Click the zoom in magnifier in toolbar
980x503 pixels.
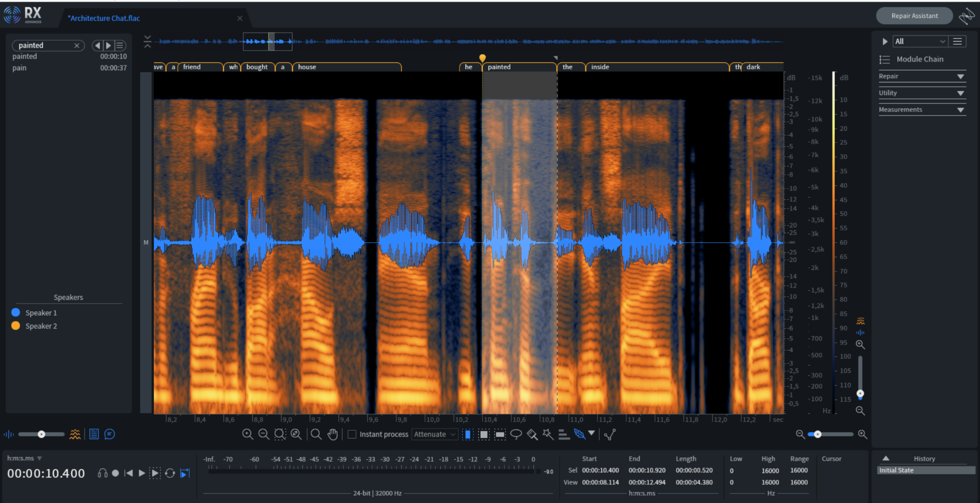click(x=248, y=434)
